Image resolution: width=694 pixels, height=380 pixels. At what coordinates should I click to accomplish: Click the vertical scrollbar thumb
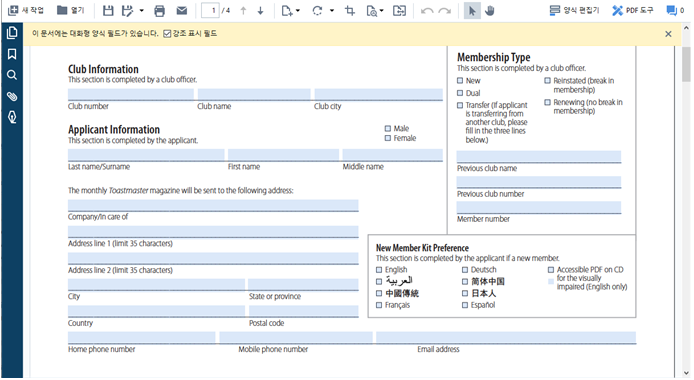pyautogui.click(x=686, y=64)
